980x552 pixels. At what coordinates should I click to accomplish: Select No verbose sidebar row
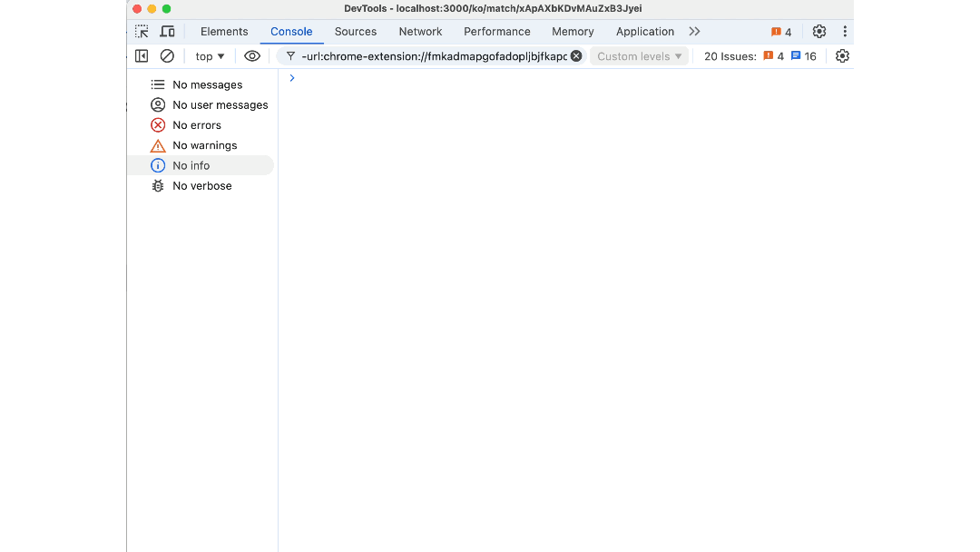click(201, 186)
